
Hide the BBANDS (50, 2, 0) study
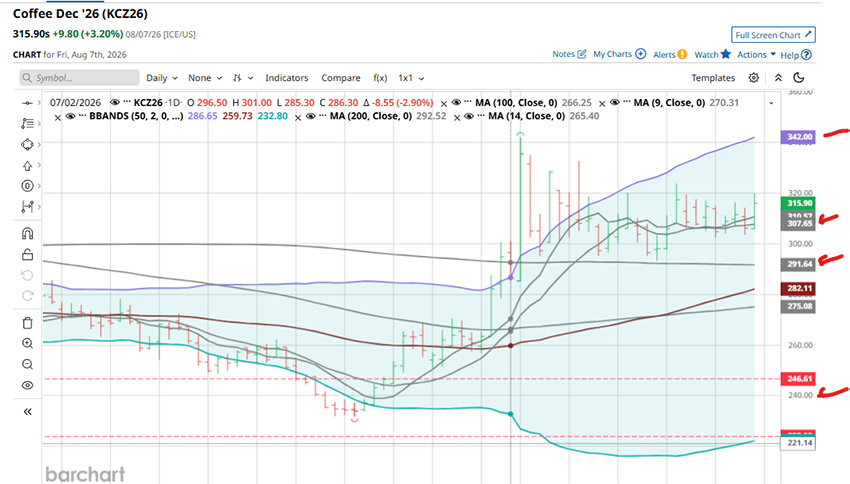pos(70,116)
